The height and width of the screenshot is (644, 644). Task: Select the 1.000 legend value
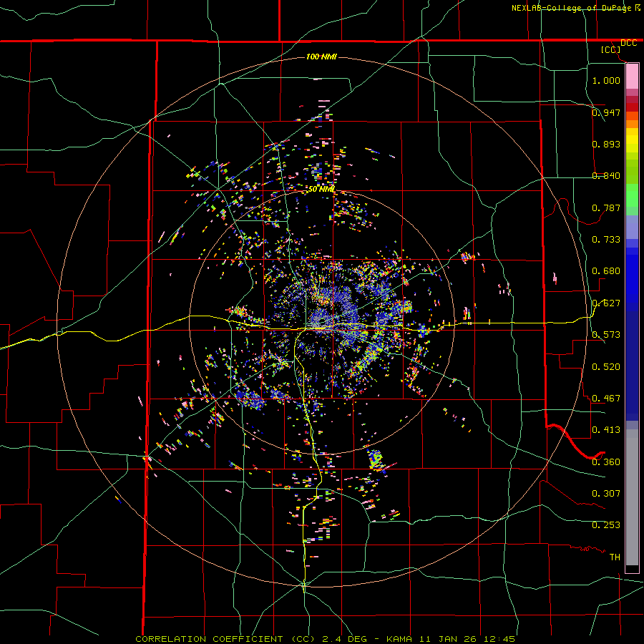click(x=606, y=80)
